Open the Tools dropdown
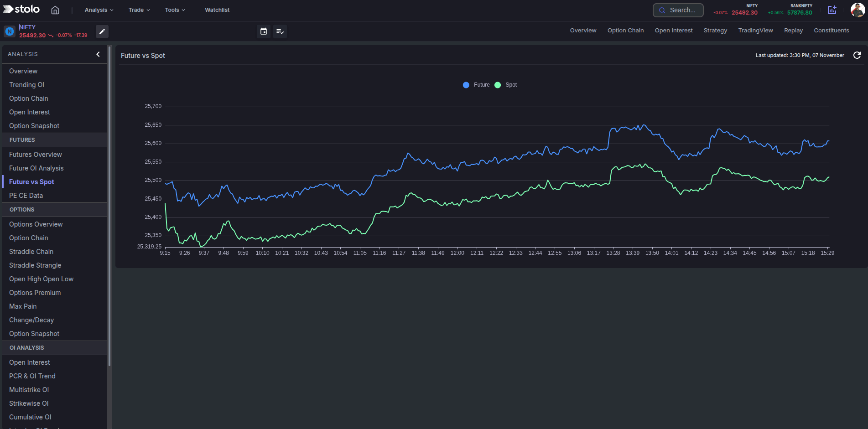Viewport: 868px width, 429px height. pyautogui.click(x=174, y=10)
